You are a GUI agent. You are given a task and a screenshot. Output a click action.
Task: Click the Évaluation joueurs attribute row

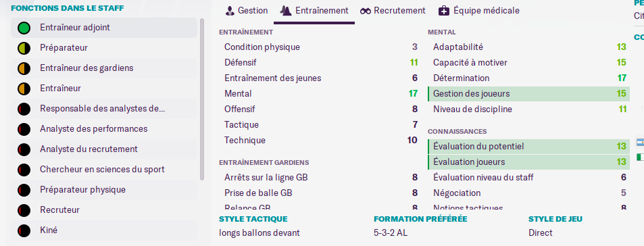tap(528, 162)
